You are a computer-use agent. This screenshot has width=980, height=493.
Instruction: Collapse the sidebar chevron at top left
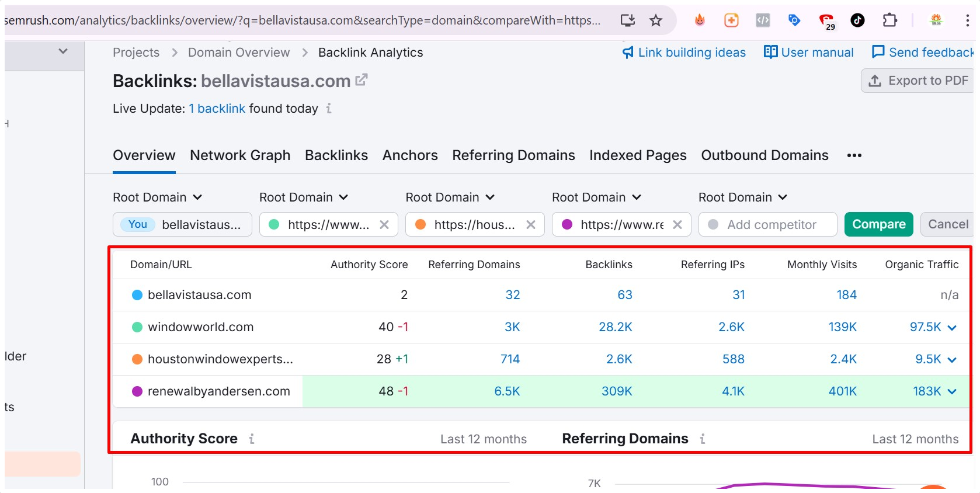[x=63, y=51]
